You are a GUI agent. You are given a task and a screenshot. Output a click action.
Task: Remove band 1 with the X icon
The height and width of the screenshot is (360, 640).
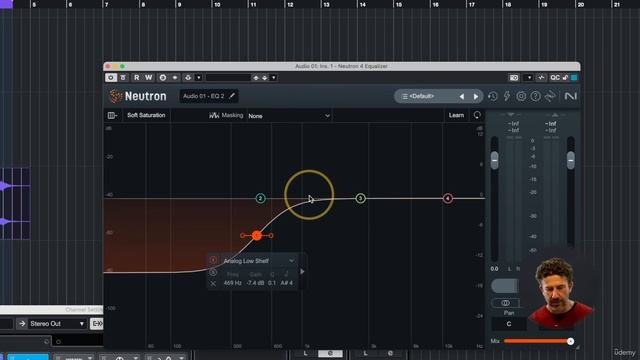click(213, 283)
